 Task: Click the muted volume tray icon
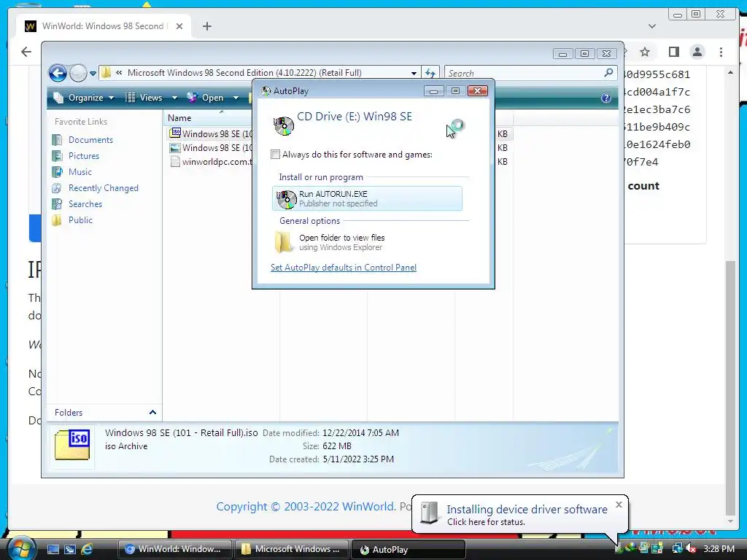point(691,549)
